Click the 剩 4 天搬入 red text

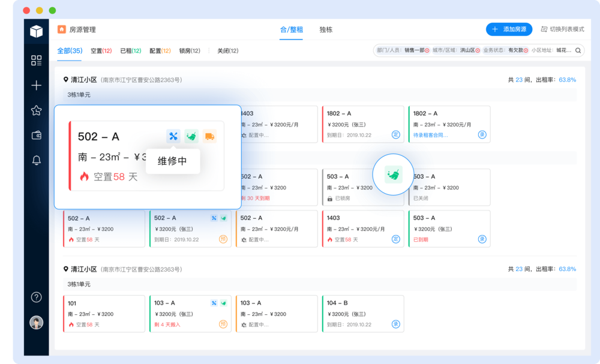(167, 324)
